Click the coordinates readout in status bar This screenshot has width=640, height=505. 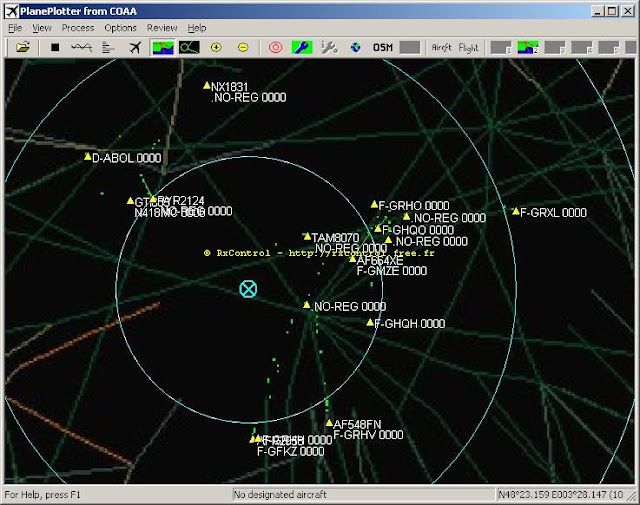tap(561, 495)
